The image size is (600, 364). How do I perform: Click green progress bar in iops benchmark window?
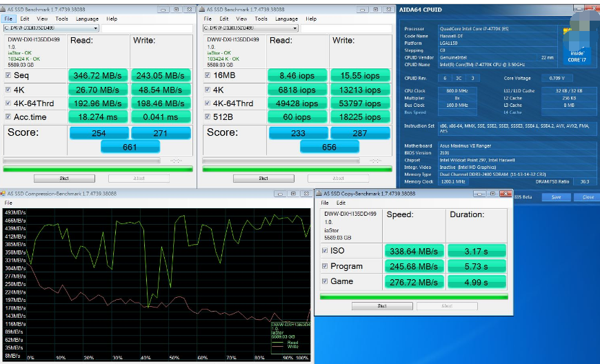(297, 169)
